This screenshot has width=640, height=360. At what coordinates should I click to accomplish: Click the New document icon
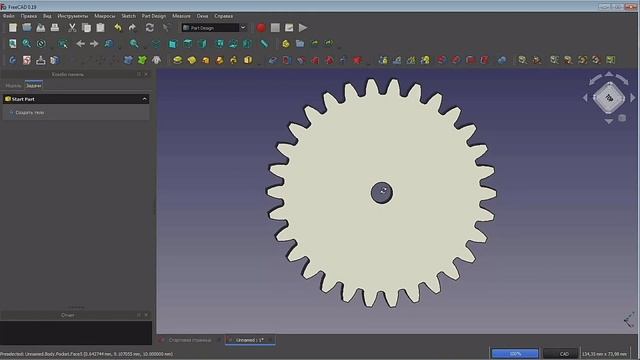tap(13, 28)
